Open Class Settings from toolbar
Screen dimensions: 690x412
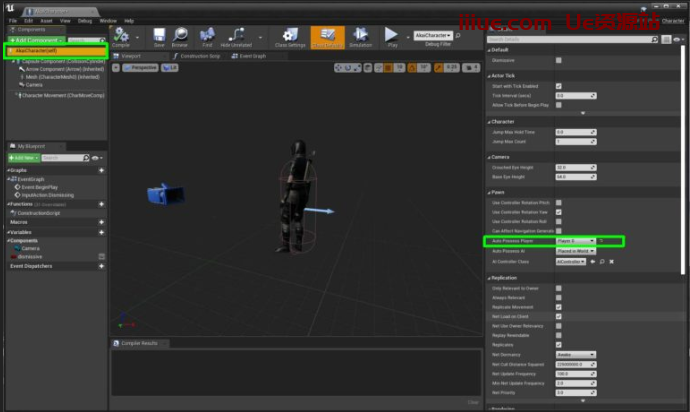click(x=290, y=38)
